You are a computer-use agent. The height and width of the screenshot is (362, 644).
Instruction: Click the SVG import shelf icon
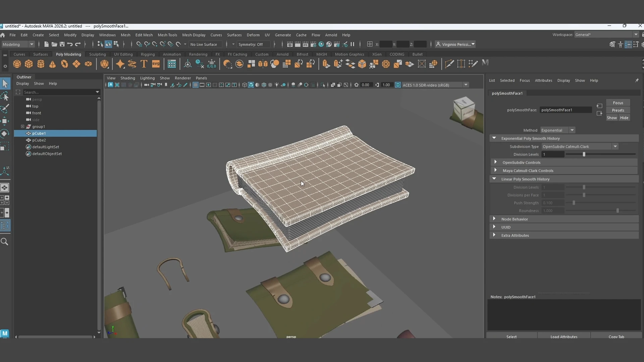pyautogui.click(x=156, y=64)
